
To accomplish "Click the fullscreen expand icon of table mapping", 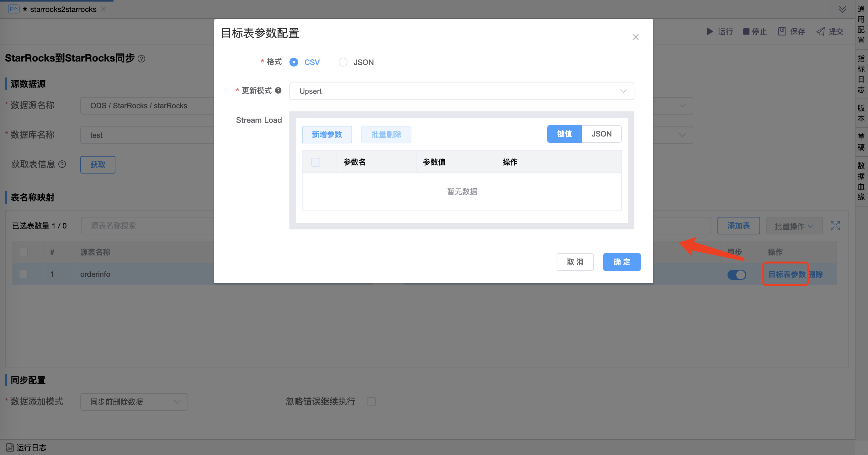I will (x=835, y=226).
